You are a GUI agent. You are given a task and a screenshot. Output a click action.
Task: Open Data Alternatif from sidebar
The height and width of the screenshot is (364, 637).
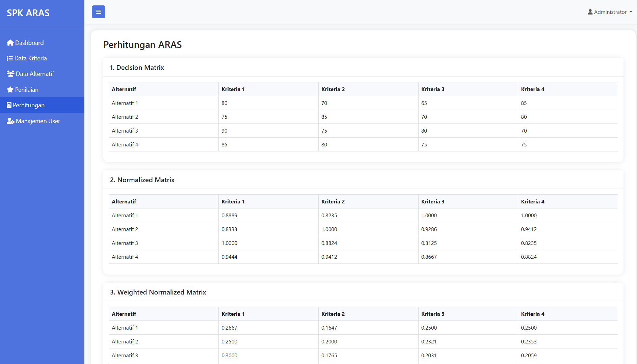[x=42, y=74]
